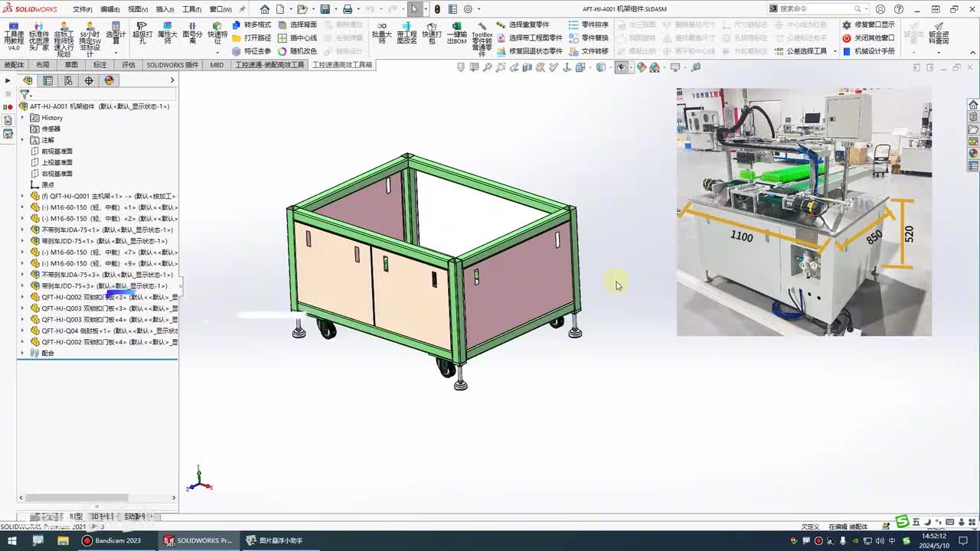
Task: Click the Edit Appearance color ball icon
Action: click(642, 67)
